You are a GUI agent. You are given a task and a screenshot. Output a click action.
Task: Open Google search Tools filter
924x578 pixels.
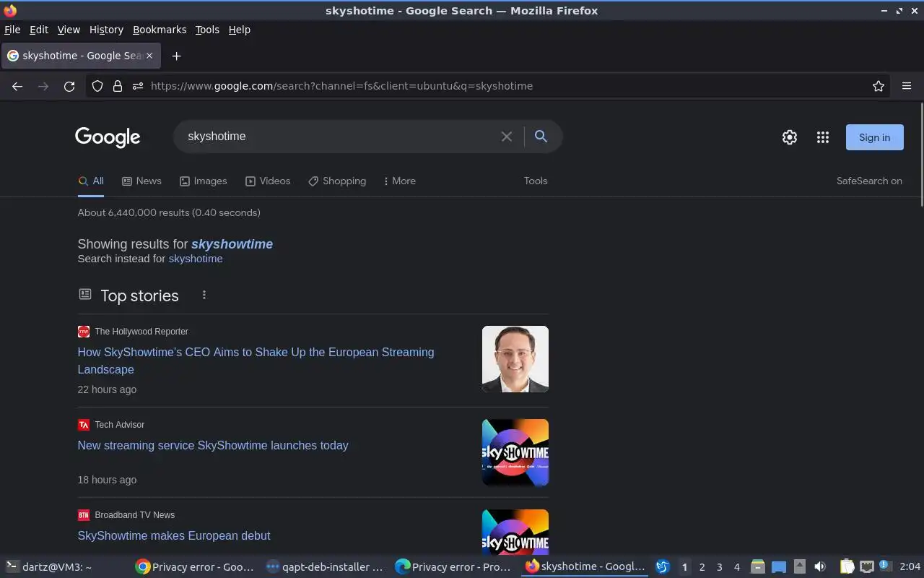tap(536, 181)
